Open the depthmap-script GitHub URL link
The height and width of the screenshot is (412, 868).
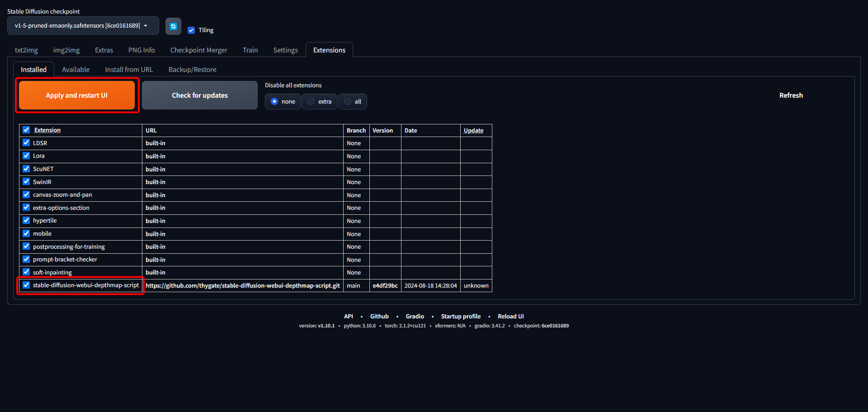pos(242,286)
